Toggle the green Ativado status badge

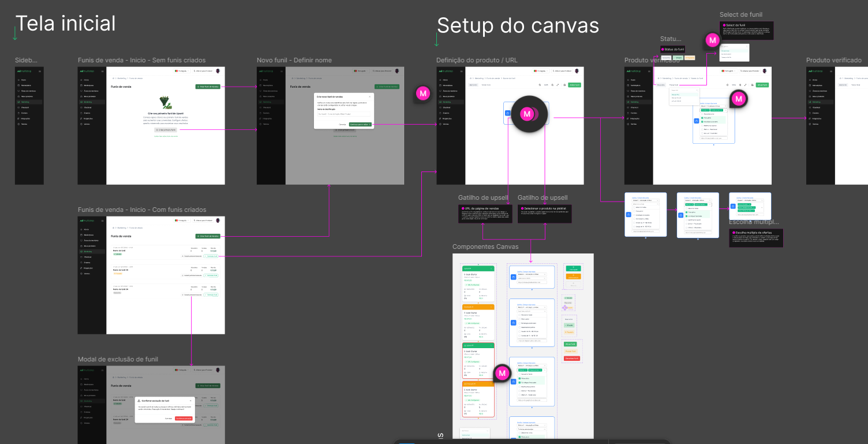pos(678,58)
